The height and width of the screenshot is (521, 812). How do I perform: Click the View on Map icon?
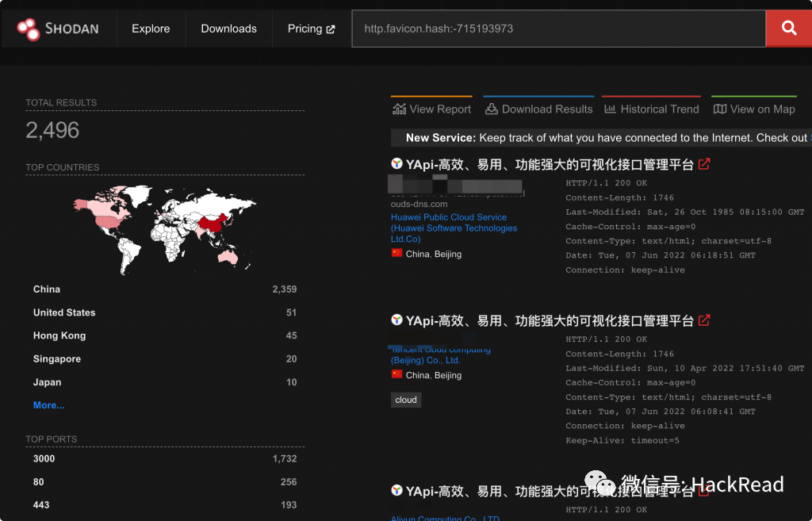pos(720,109)
